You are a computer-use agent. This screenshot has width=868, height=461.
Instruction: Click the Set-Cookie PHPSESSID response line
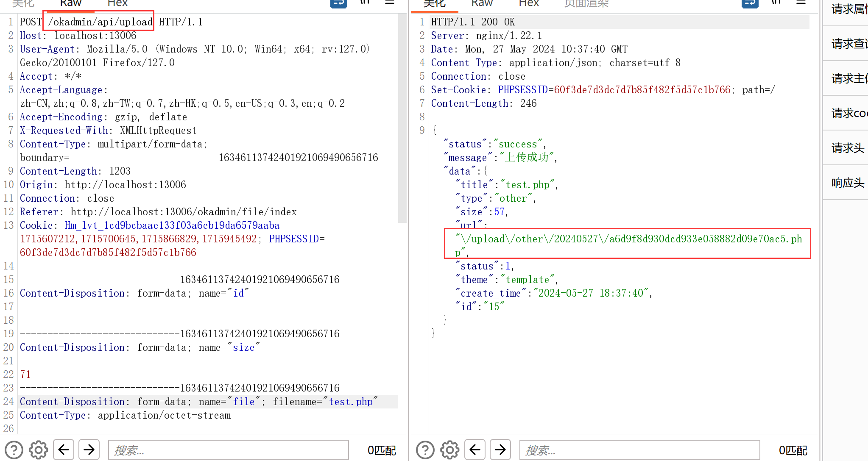603,90
